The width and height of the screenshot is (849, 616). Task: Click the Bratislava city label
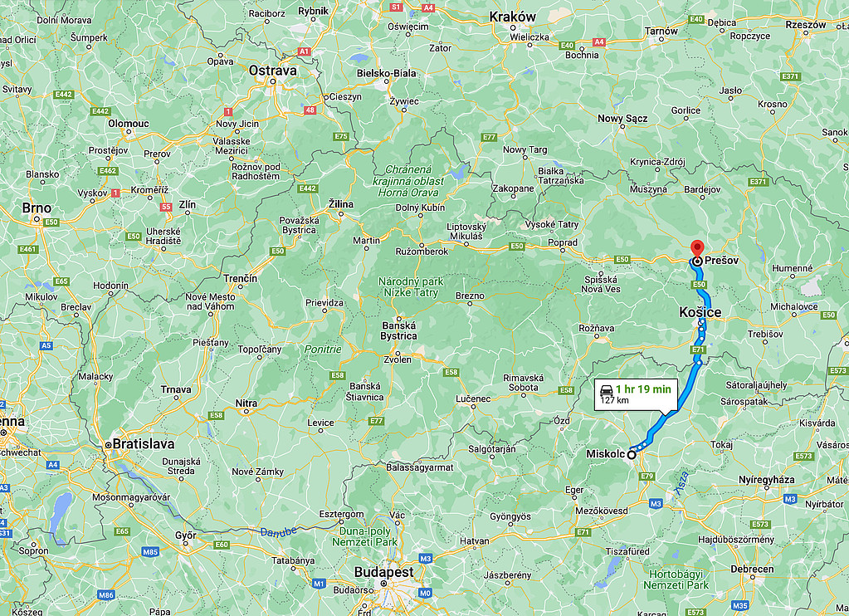tap(144, 443)
